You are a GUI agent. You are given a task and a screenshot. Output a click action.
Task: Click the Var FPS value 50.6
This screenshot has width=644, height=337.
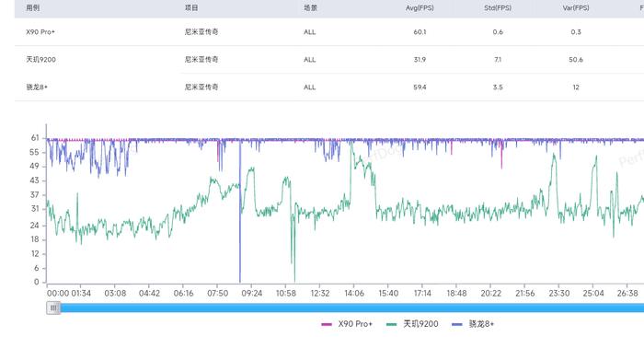576,60
